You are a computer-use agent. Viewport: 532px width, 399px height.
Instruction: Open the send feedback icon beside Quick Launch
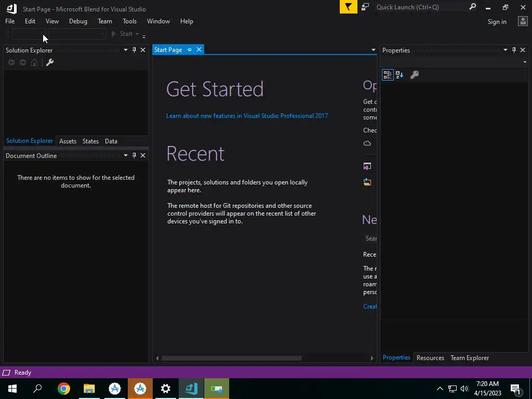point(365,7)
